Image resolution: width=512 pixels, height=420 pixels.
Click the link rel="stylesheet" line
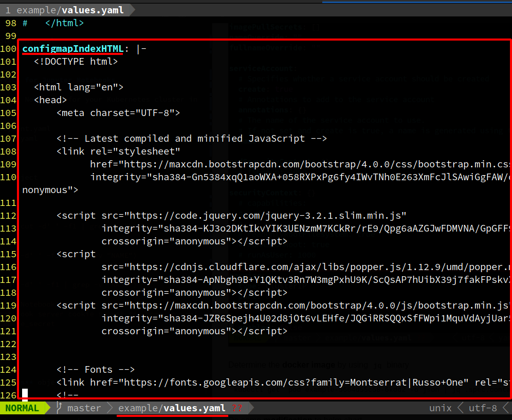click(118, 151)
